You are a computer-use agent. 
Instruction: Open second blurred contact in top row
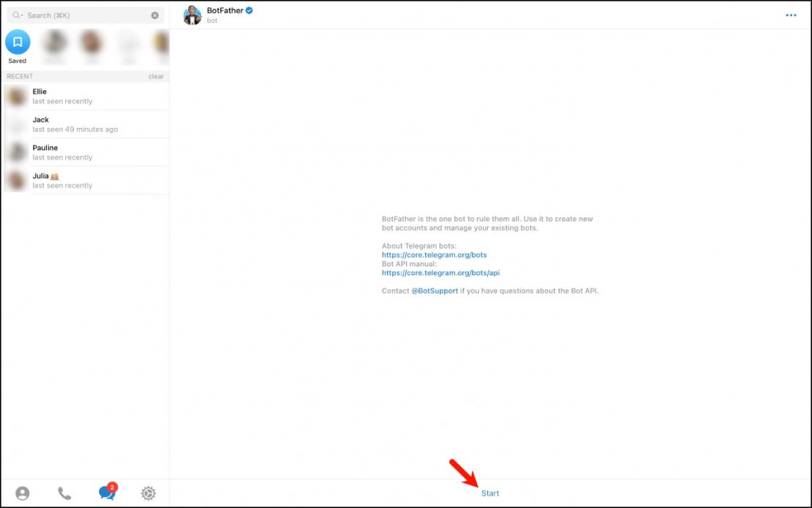click(x=91, y=42)
